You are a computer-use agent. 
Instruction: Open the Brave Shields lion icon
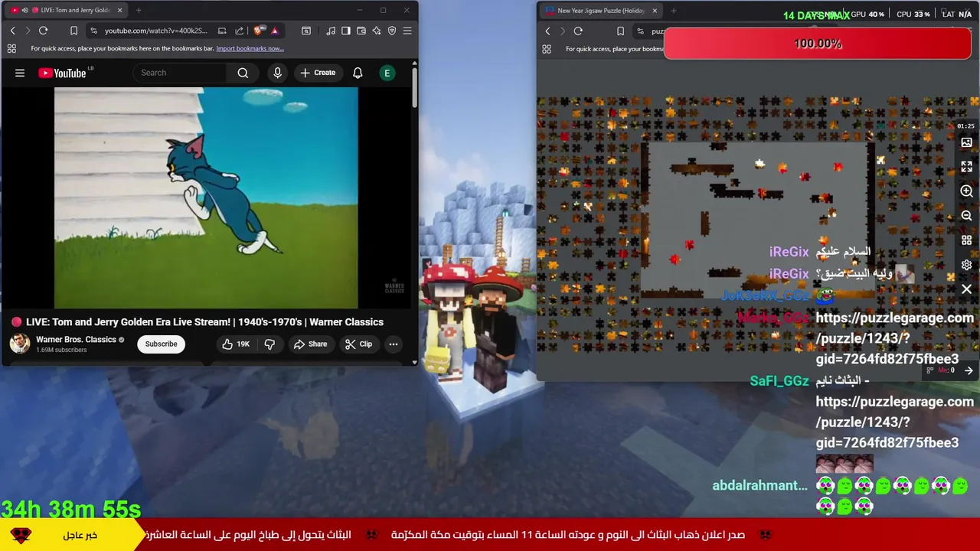point(258,31)
